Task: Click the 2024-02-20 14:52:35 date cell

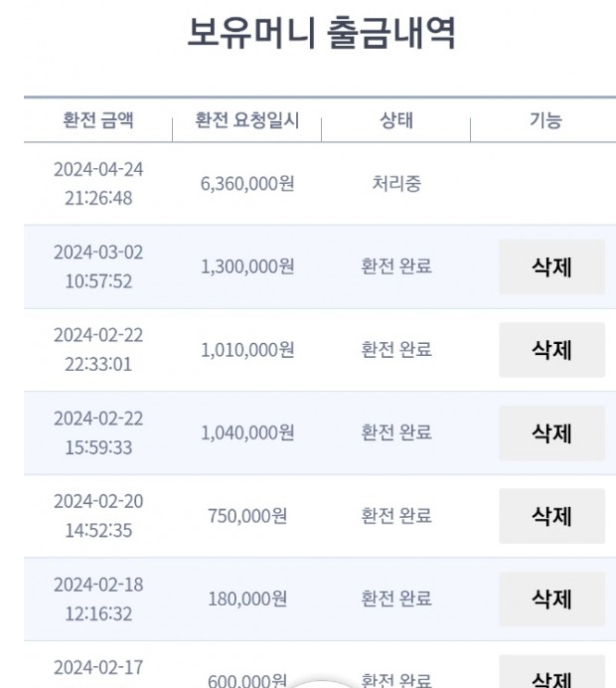Action: pos(98,516)
